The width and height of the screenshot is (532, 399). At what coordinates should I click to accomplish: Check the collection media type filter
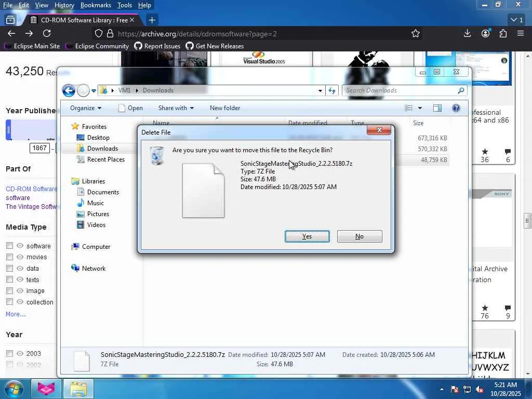click(9, 302)
